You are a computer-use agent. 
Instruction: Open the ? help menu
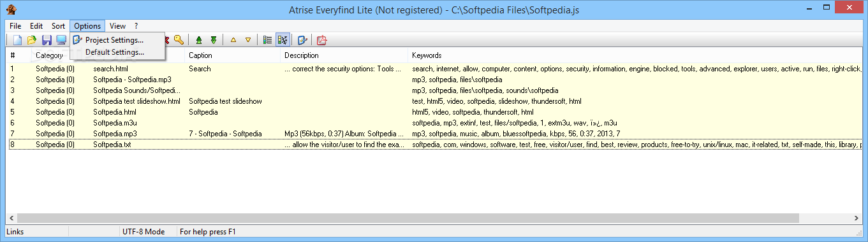coord(136,26)
